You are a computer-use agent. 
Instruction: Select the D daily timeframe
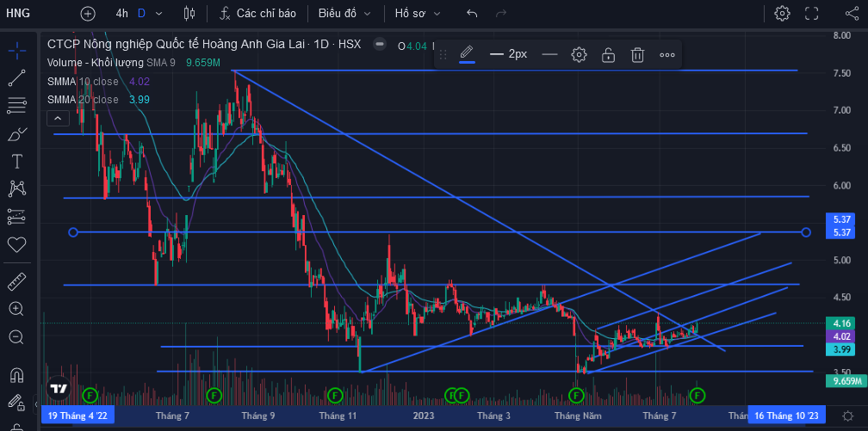click(142, 13)
